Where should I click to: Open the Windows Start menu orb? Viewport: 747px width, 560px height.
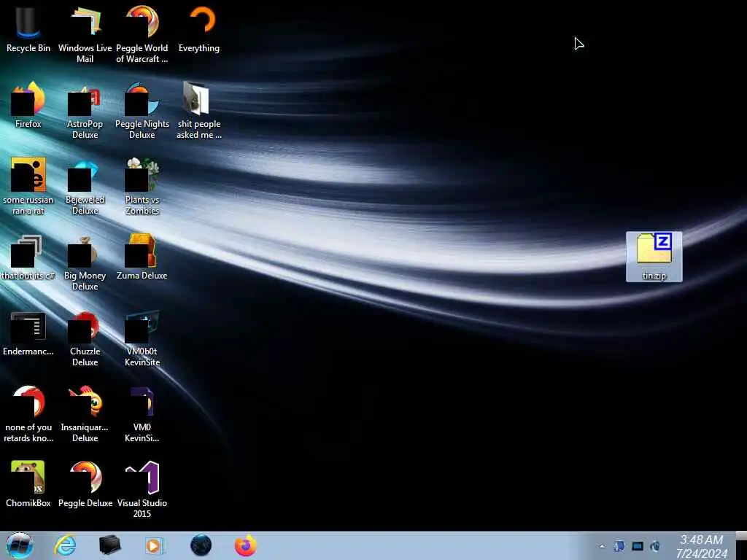19,545
